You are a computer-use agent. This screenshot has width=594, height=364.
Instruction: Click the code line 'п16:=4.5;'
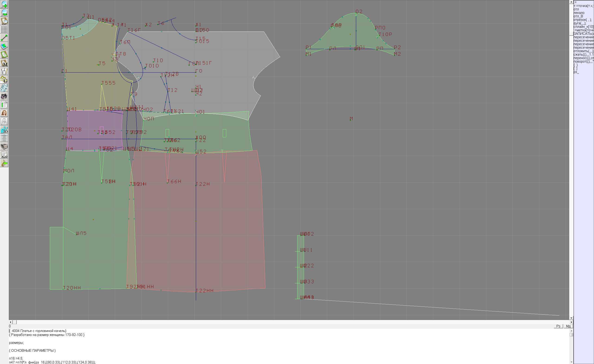click(16, 358)
